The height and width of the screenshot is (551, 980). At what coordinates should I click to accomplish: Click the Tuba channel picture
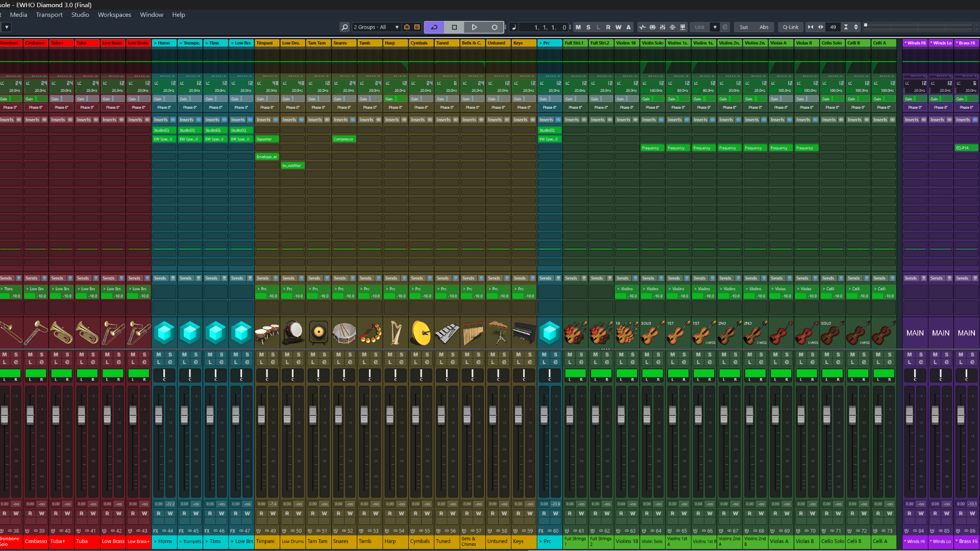87,333
